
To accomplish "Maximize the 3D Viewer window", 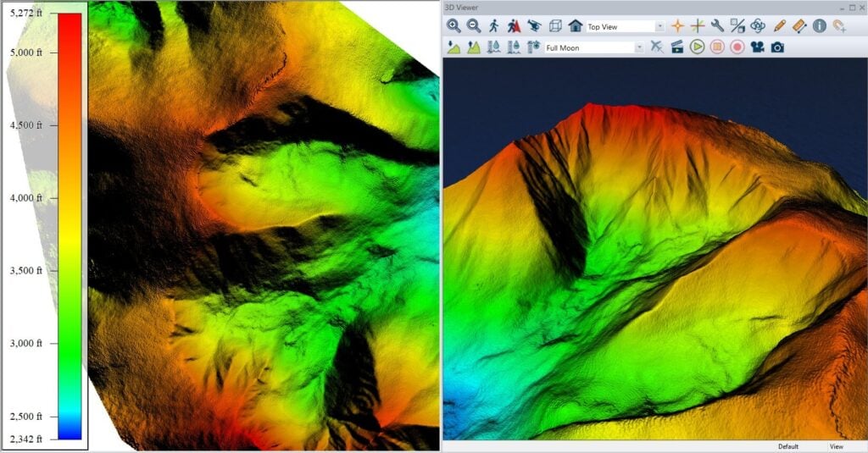I will tap(853, 7).
